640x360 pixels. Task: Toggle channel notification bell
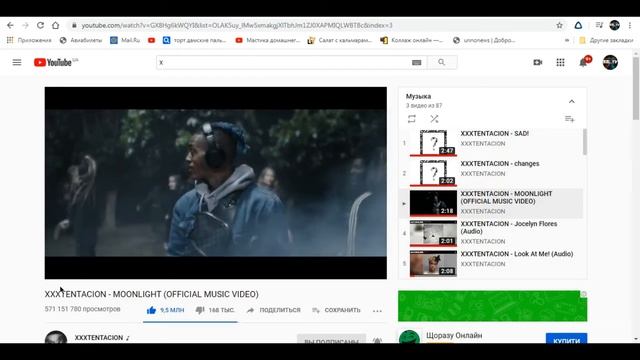[378, 340]
